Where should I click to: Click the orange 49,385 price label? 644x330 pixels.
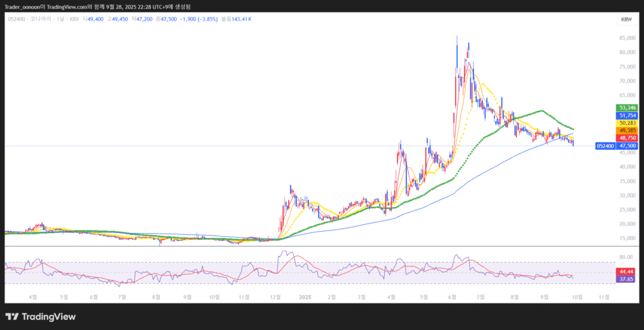click(x=628, y=130)
